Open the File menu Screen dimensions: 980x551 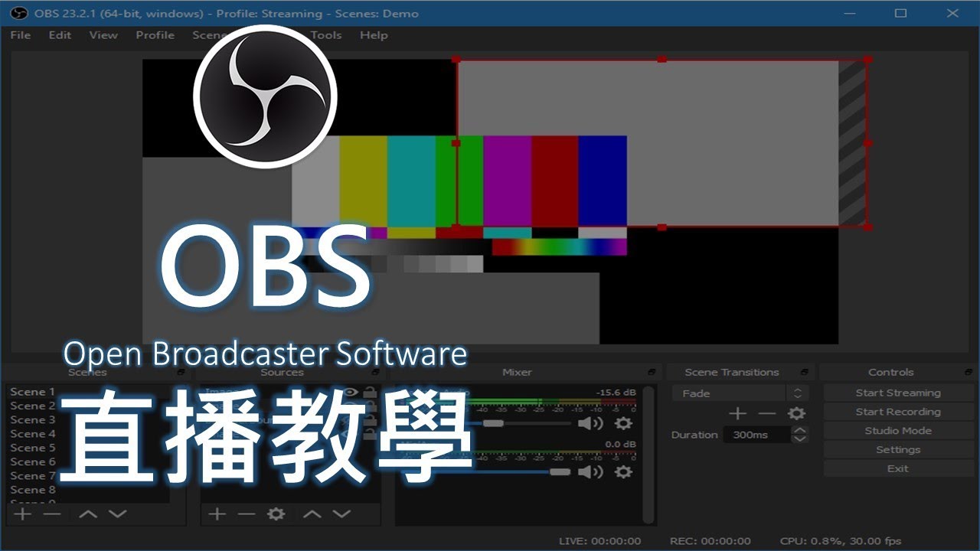(x=21, y=35)
